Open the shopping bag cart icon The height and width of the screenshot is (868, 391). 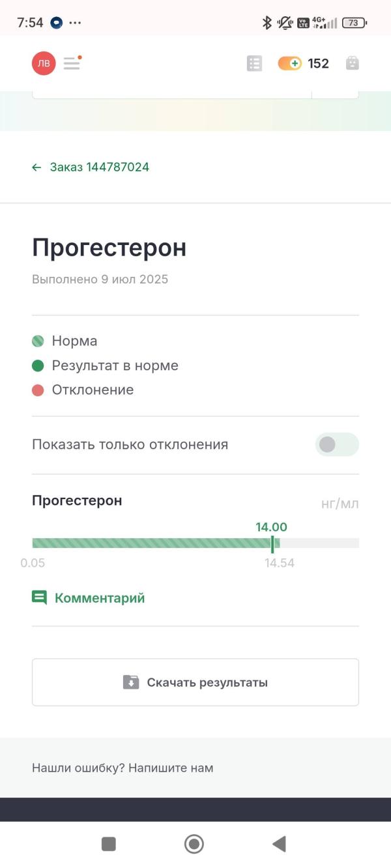(353, 63)
